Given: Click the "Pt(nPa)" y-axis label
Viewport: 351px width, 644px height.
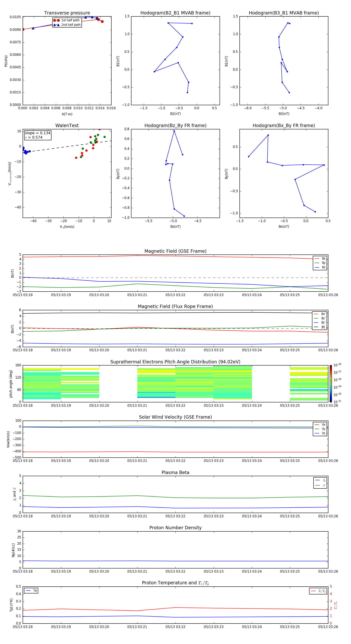Looking at the screenshot, I should pos(6,61).
